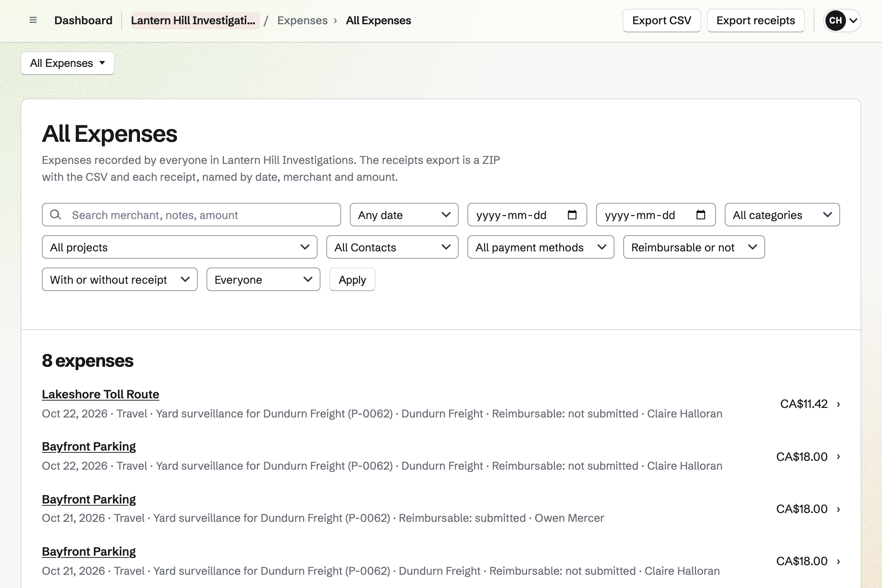The image size is (882, 588).
Task: Select Lantern Hill Investigations breadcrumb
Action: pos(195,20)
